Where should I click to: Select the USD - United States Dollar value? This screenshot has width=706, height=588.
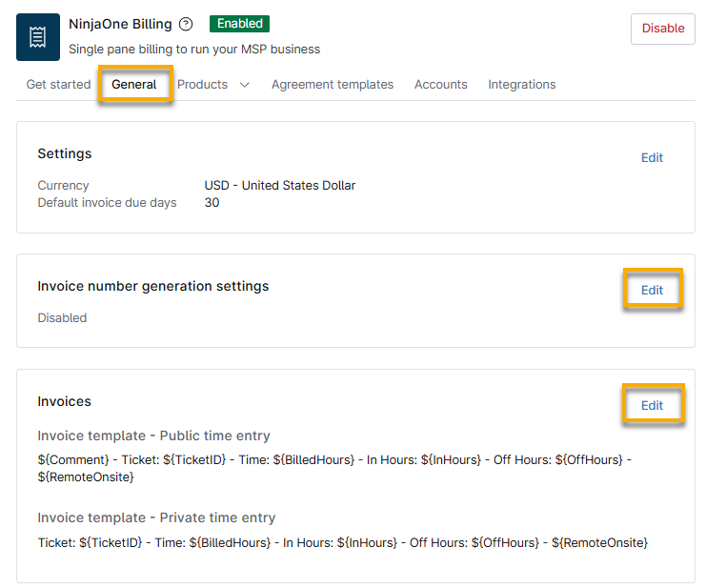(x=279, y=185)
